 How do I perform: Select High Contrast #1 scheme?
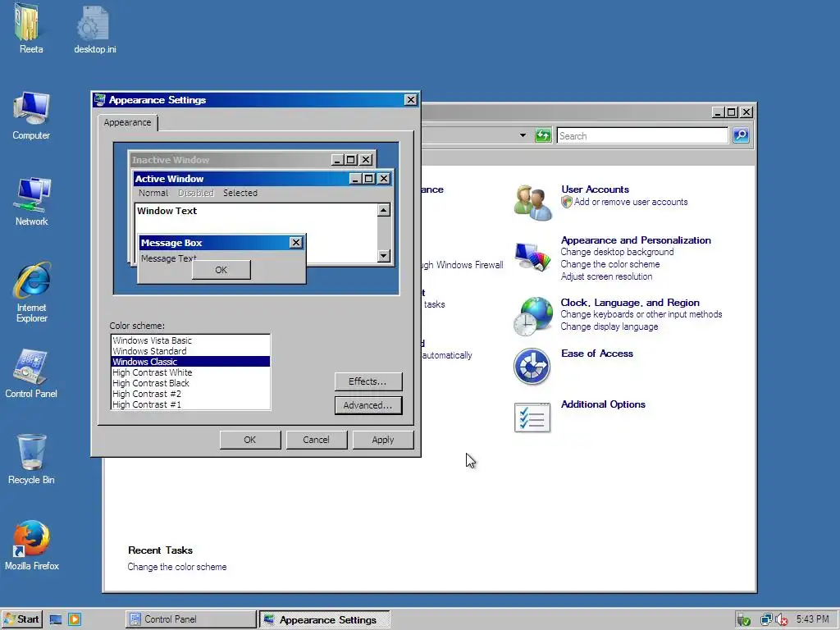coord(190,404)
